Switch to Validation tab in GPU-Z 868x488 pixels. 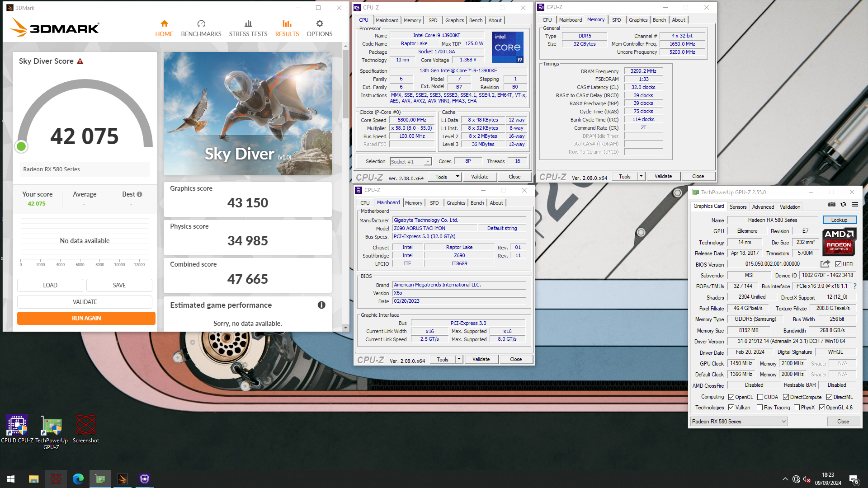(x=790, y=207)
